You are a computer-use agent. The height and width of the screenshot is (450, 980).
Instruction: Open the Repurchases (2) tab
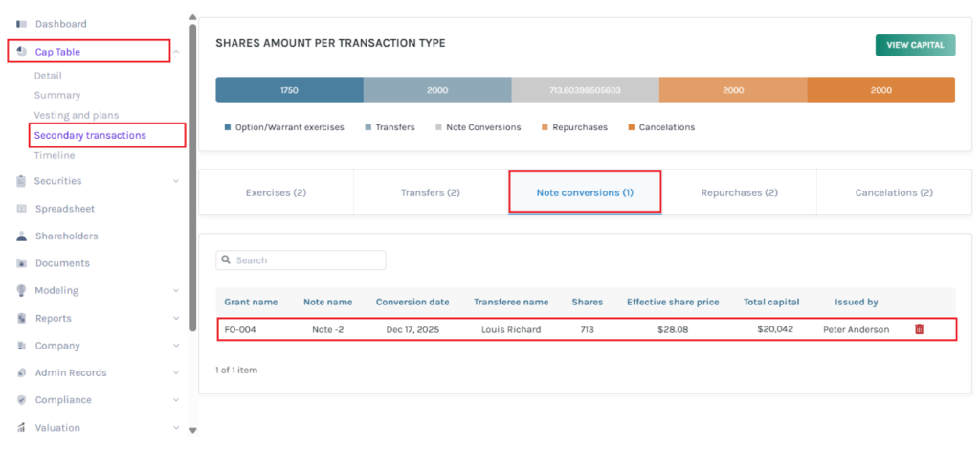[x=739, y=192]
